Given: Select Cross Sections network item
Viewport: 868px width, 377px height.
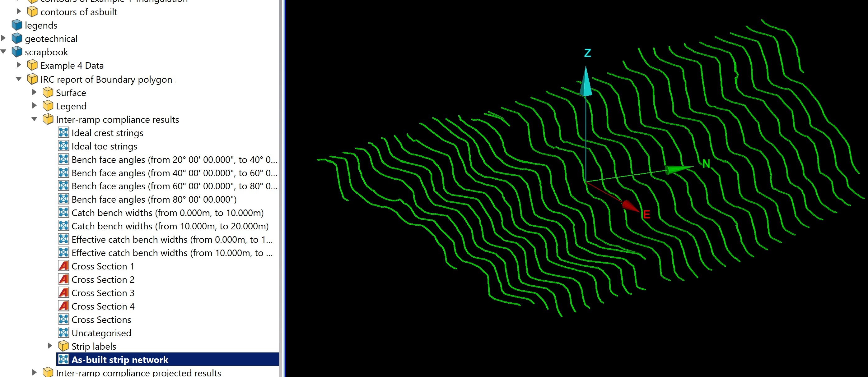Looking at the screenshot, I should [101, 320].
